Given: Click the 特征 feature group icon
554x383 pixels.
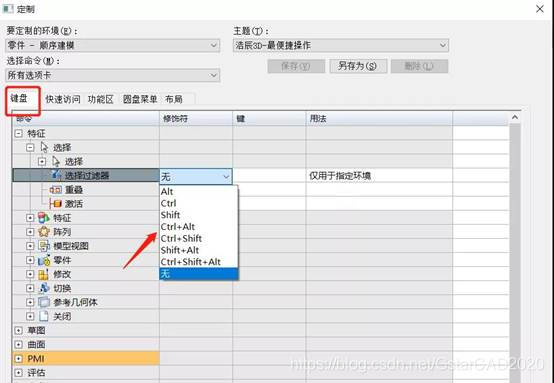Looking at the screenshot, I should click(x=44, y=218).
